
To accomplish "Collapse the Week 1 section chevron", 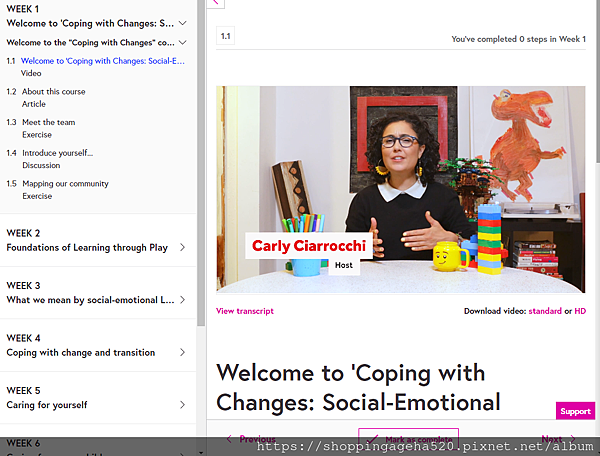I will tap(183, 23).
